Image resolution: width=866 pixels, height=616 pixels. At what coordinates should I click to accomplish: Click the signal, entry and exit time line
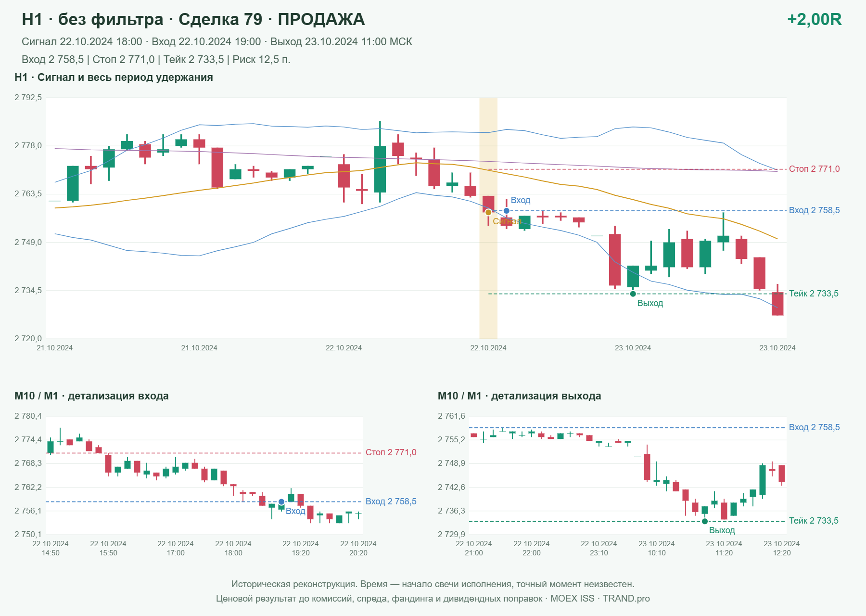217,42
